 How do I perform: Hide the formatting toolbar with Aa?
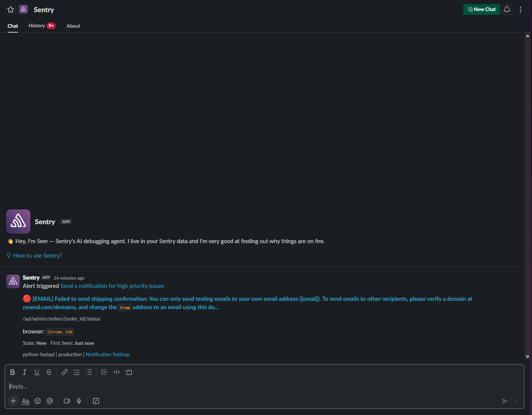tap(25, 401)
